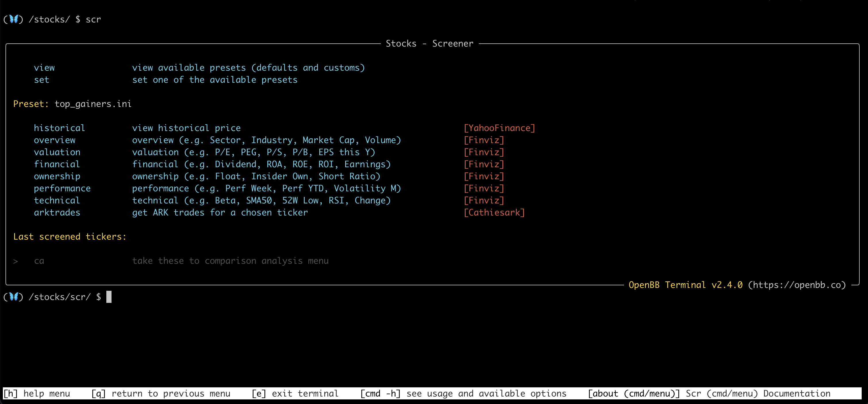Click the typed 'scr' command in the top prompt

coord(93,19)
